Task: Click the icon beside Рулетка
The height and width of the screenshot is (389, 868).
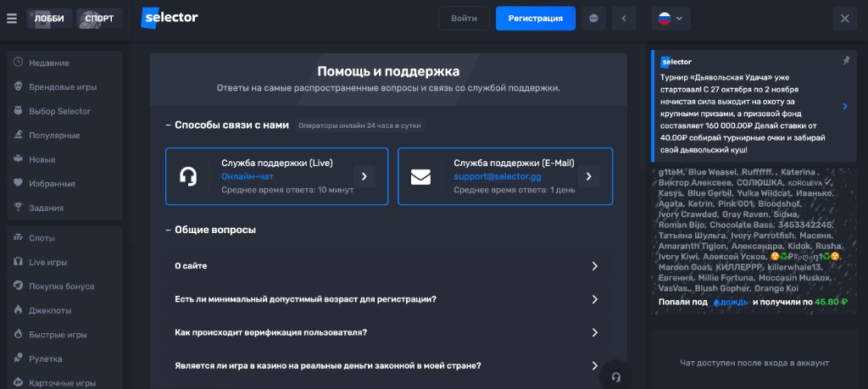Action: (x=18, y=358)
